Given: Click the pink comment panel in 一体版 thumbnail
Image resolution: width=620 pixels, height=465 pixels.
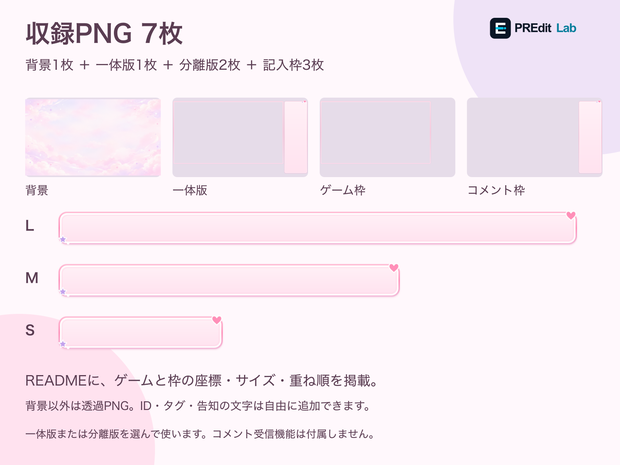Looking at the screenshot, I should pos(296,137).
